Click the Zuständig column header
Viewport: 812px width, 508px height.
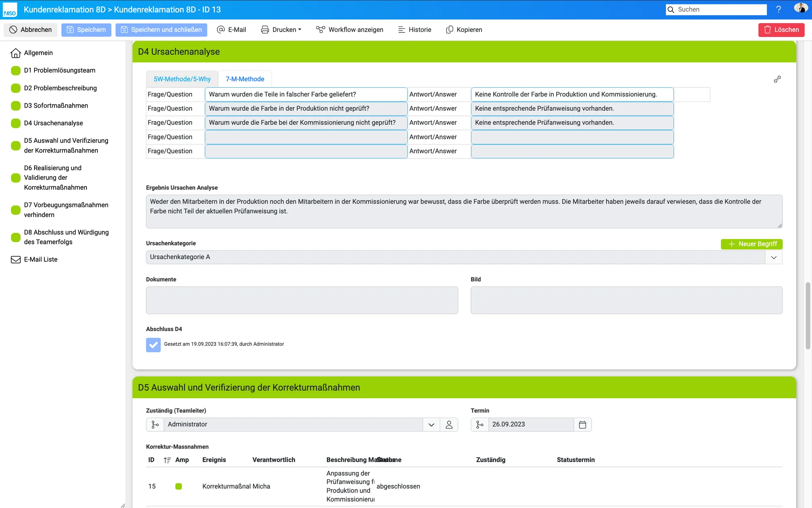(490, 460)
